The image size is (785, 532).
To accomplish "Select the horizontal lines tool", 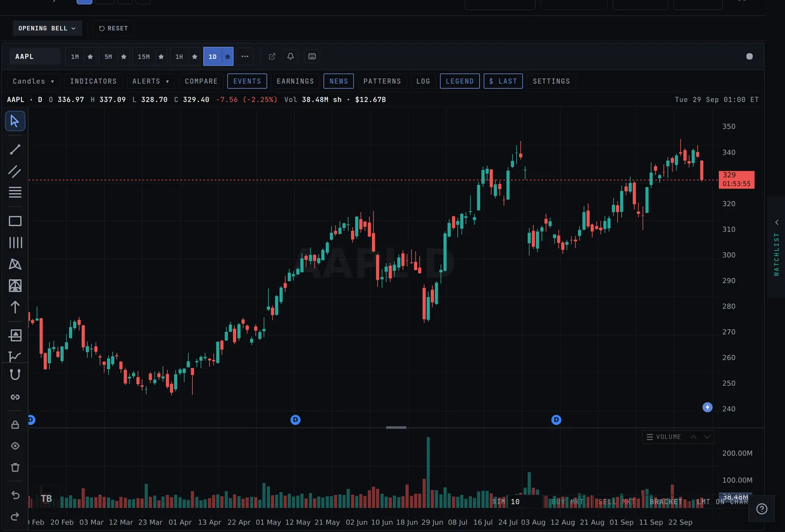I will pyautogui.click(x=15, y=192).
